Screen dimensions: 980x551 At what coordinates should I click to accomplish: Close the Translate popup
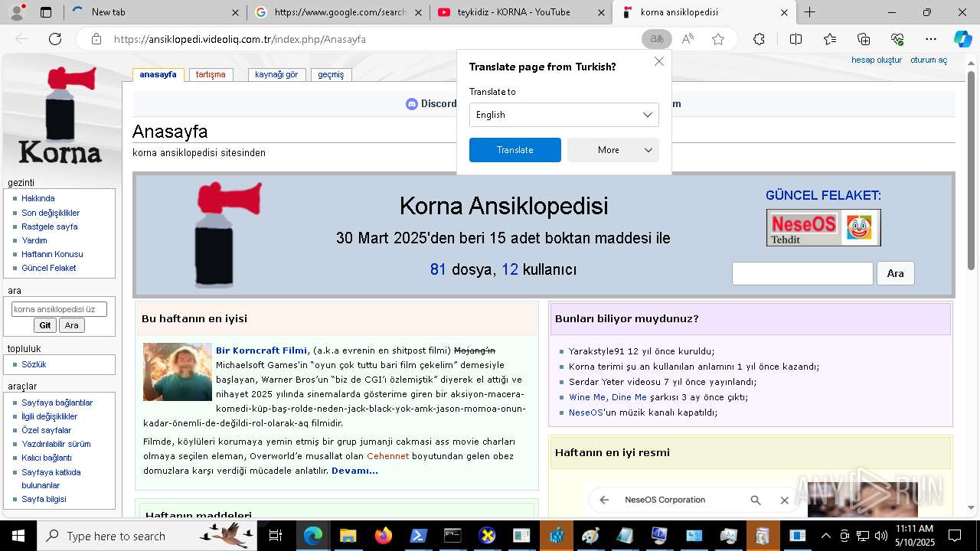pos(658,61)
